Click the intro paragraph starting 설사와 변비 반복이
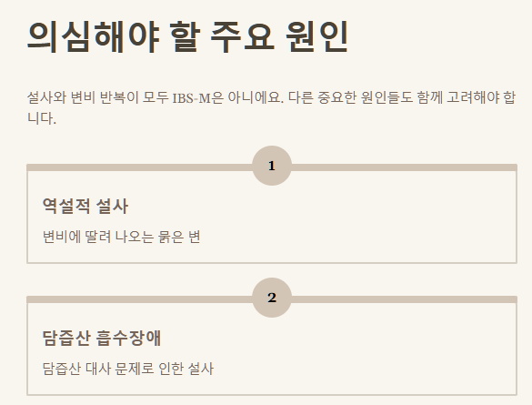The width and height of the screenshot is (532, 405). 271,108
